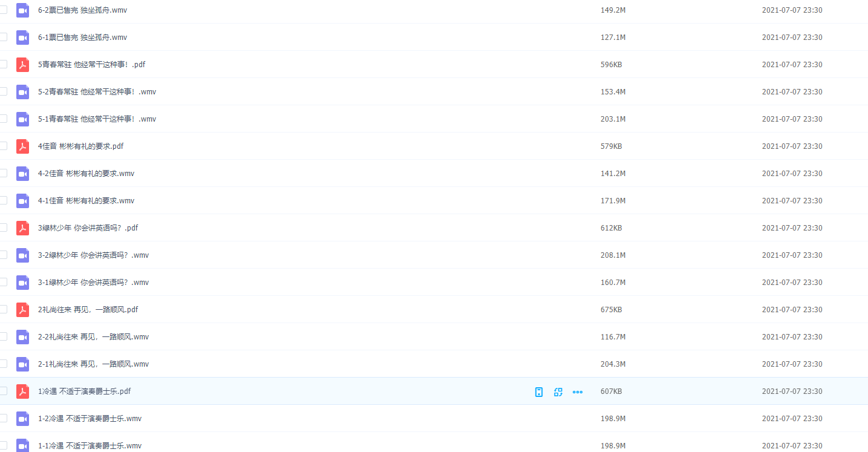This screenshot has height=452, width=868.
Task: Open 3-1绿林少年 你会讲英语吗？.wmv
Action: [93, 283]
